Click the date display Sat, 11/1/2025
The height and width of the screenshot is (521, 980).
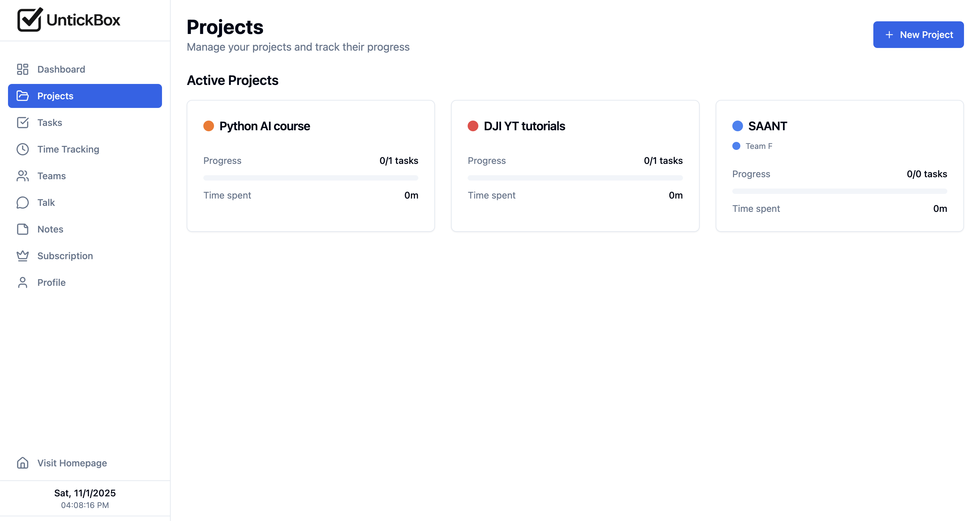click(x=84, y=493)
